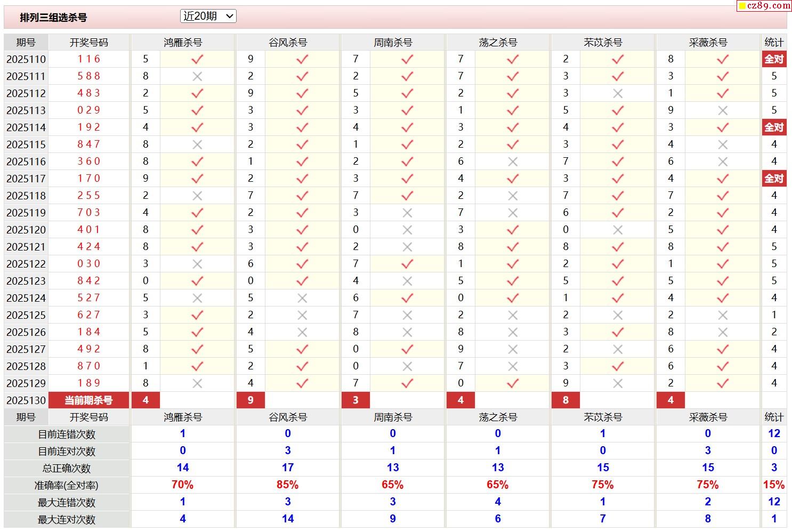Click the 周南杀号 top column header
The height and width of the screenshot is (532, 792).
pyautogui.click(x=393, y=42)
